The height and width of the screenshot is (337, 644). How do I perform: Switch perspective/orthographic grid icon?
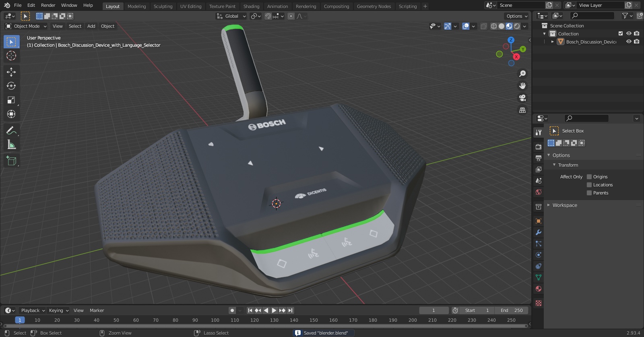point(522,110)
